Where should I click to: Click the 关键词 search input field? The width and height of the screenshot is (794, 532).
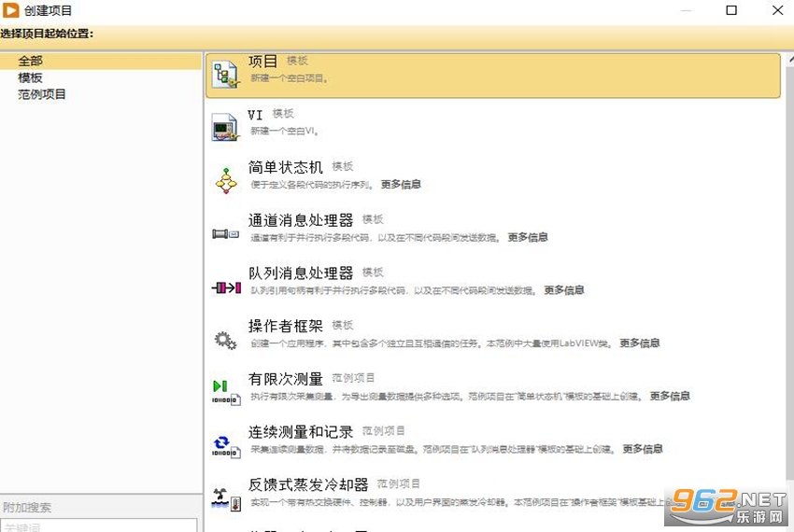[99, 525]
